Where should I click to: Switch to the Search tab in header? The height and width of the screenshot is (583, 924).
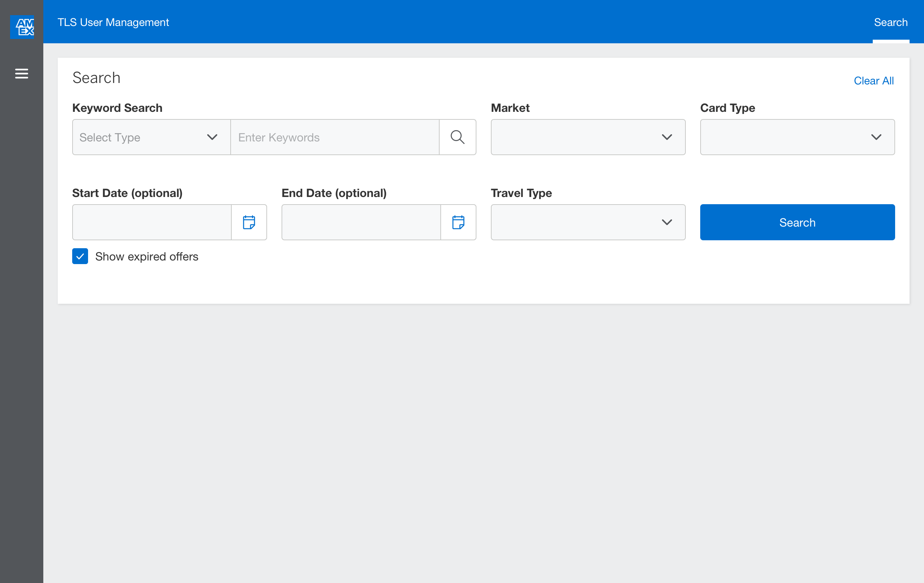pos(891,22)
